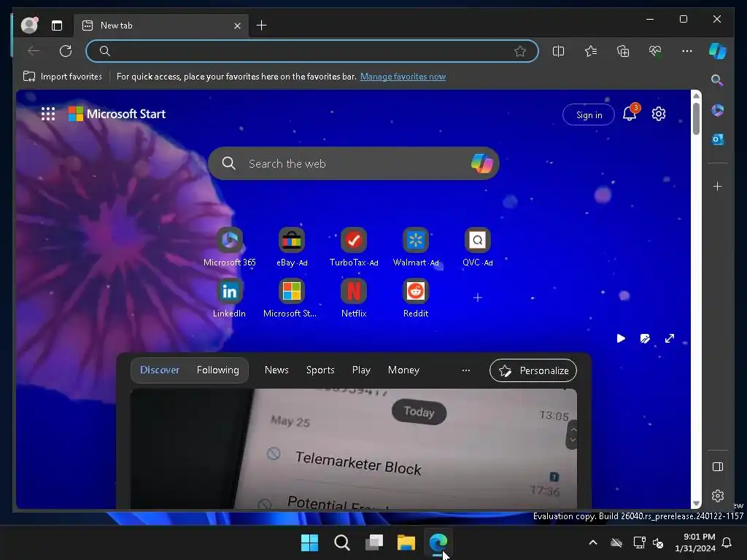Open page settings gear on Microsoft Start
Viewport: 747px width, 560px height.
pyautogui.click(x=659, y=114)
